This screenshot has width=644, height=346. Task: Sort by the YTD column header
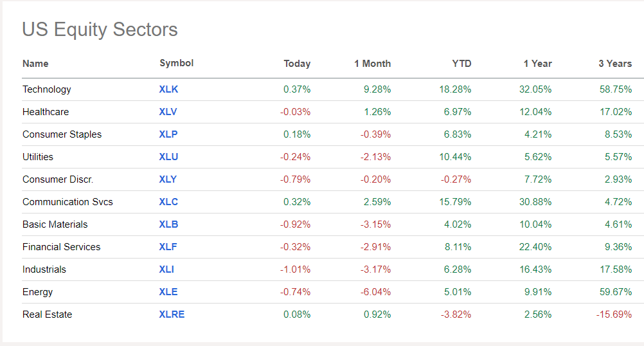(461, 64)
